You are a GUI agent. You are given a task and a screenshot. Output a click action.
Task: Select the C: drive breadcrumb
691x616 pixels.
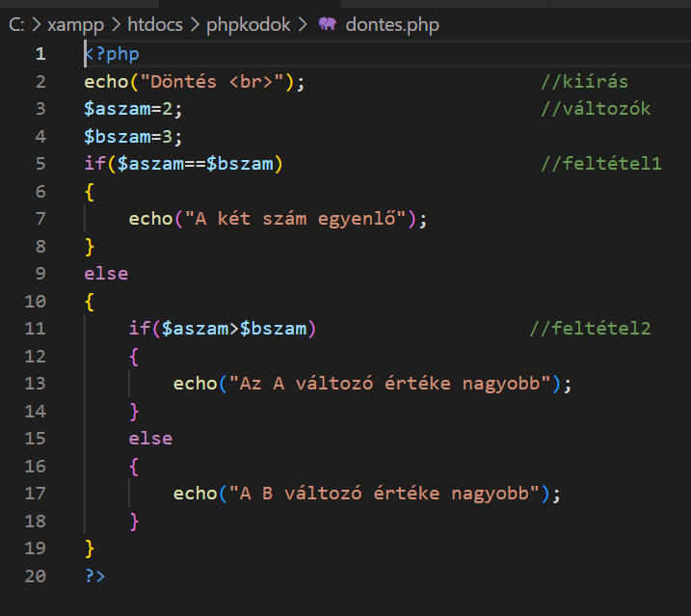[16, 25]
